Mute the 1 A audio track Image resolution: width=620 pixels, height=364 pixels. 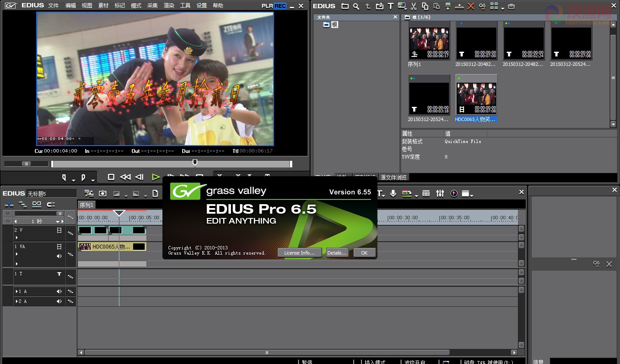click(x=59, y=292)
